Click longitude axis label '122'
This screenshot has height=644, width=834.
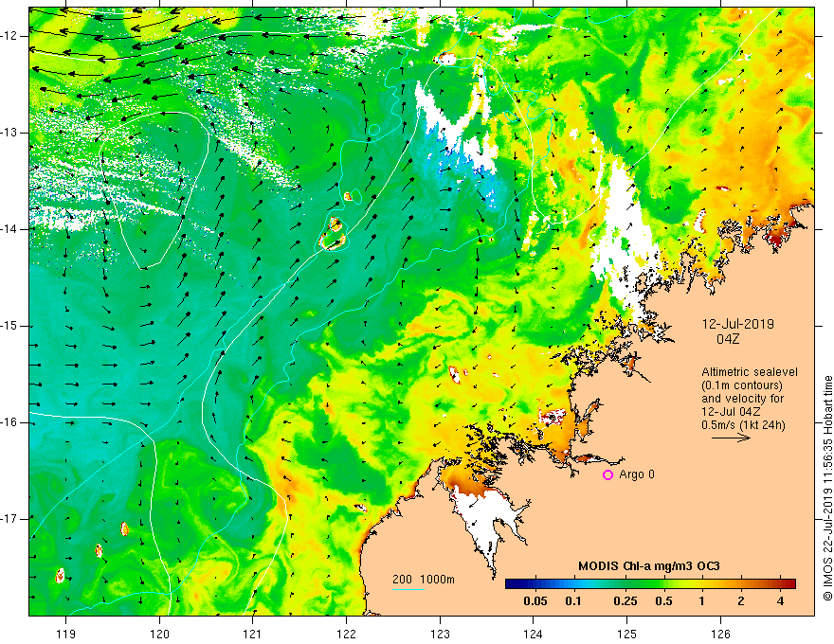tap(346, 635)
